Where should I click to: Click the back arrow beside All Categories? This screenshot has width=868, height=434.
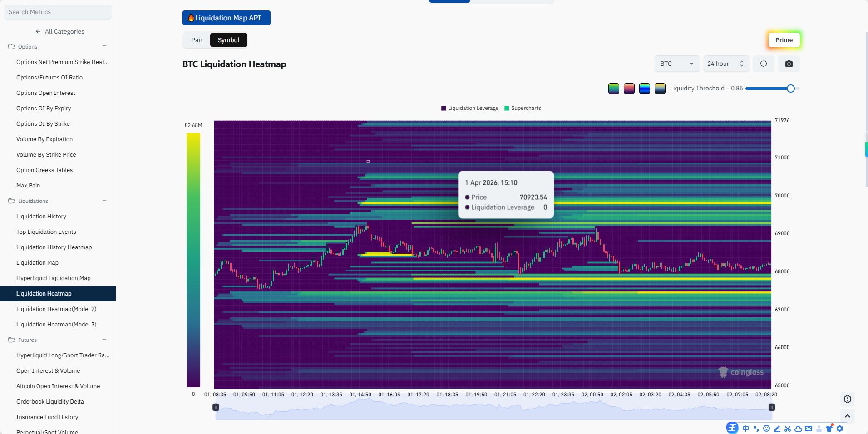tap(38, 31)
